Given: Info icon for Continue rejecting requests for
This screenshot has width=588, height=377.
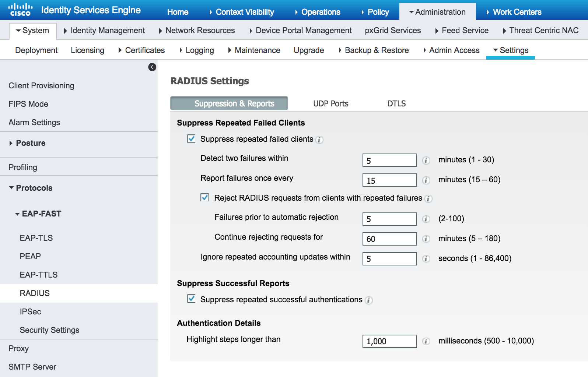Looking at the screenshot, I should 426,239.
